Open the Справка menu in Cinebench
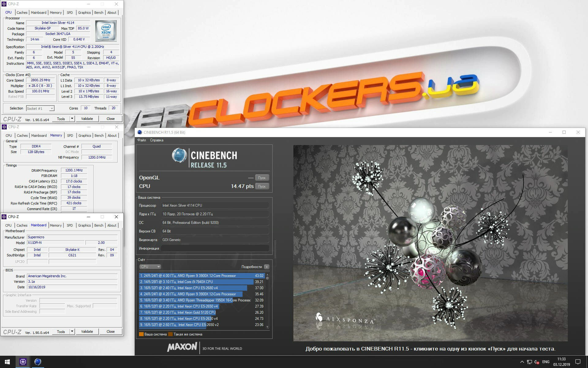 point(156,140)
